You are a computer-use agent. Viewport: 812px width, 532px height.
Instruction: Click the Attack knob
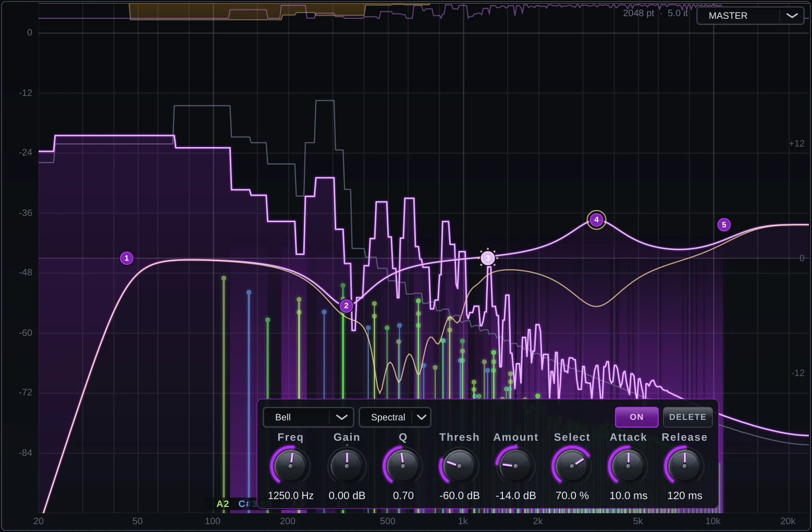tap(628, 465)
